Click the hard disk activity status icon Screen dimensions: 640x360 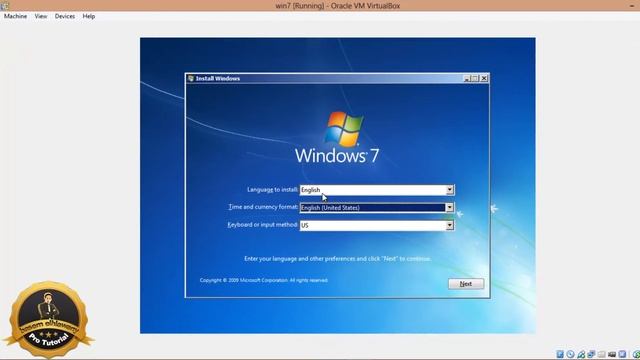pos(560,354)
